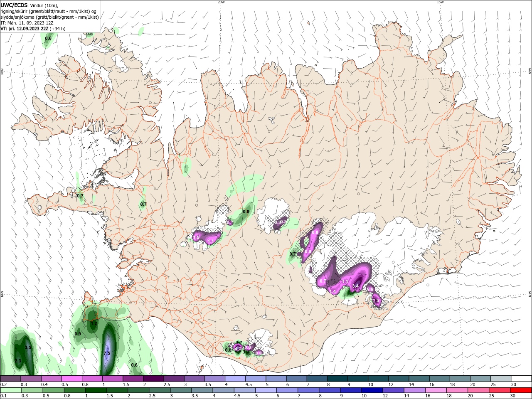Click the 15W longitude label
Image resolution: width=532 pixels, height=399 pixels.
point(440,2)
